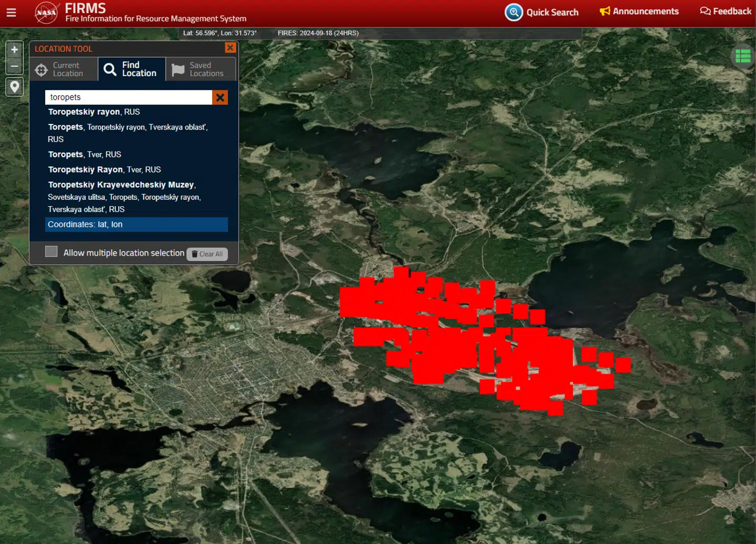Open the hamburger main menu

pos(11,13)
